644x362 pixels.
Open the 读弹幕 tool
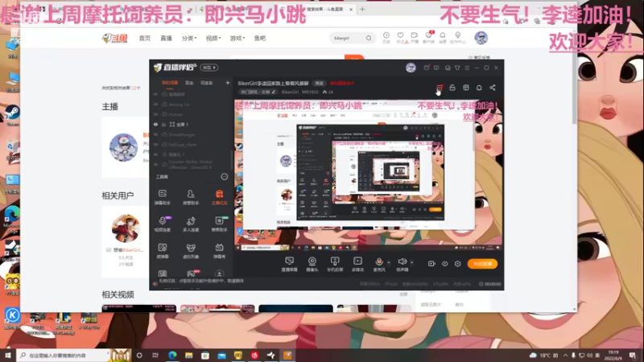pyautogui.click(x=163, y=251)
